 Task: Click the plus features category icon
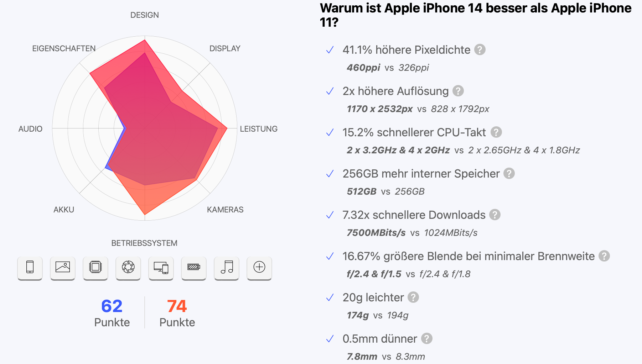pos(259,267)
